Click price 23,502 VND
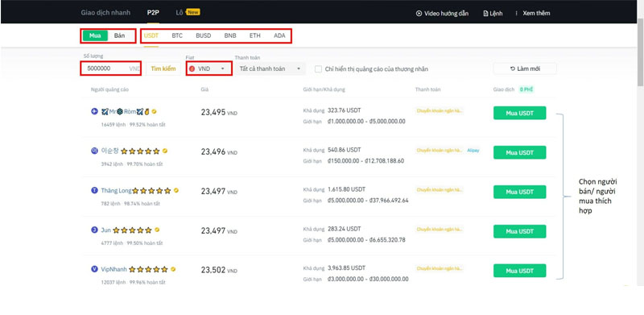The image size is (644, 315). pos(219,270)
